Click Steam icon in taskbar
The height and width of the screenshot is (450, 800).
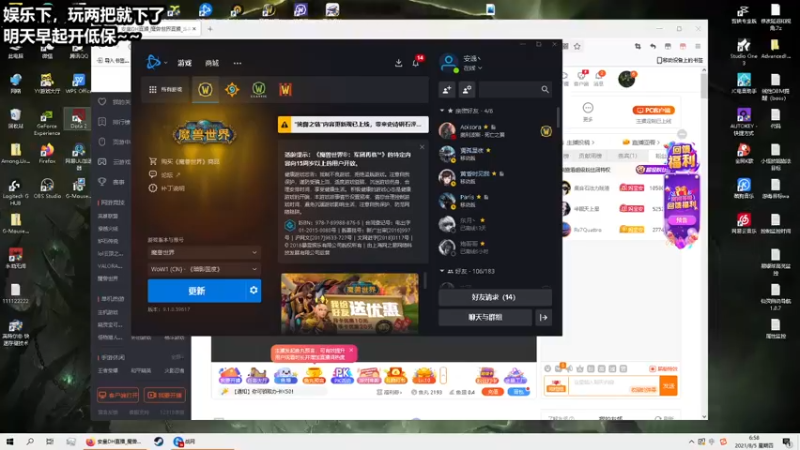click(159, 442)
